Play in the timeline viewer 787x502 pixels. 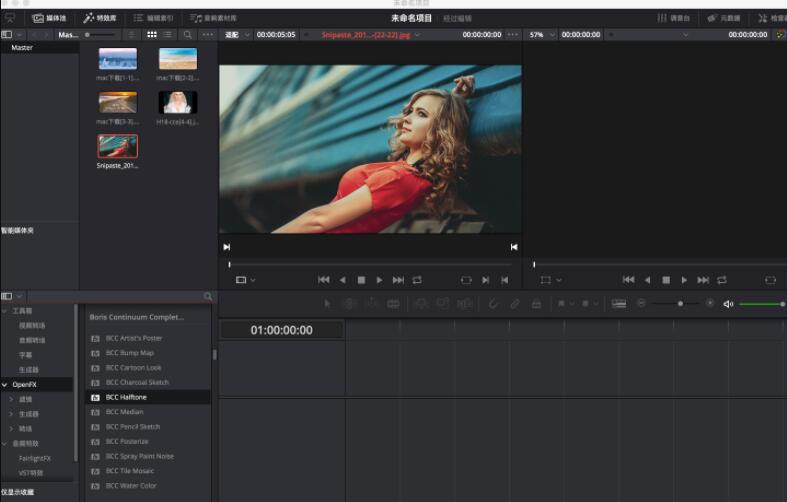pyautogui.click(x=684, y=280)
